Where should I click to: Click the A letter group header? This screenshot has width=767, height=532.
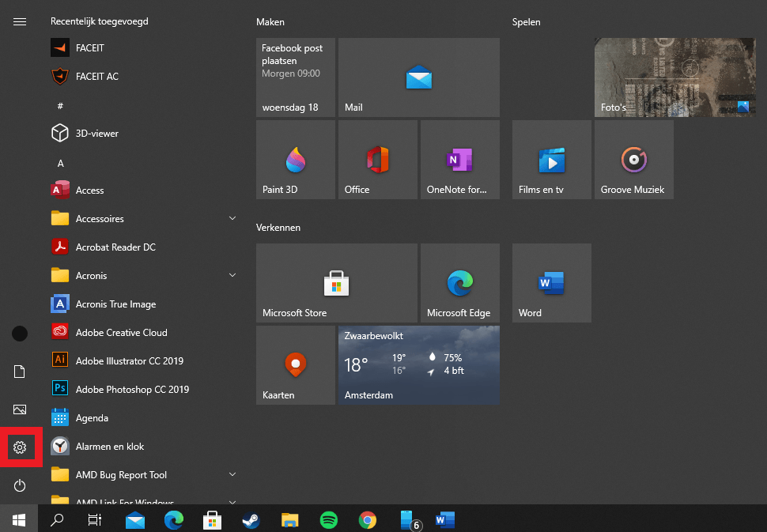pyautogui.click(x=60, y=164)
